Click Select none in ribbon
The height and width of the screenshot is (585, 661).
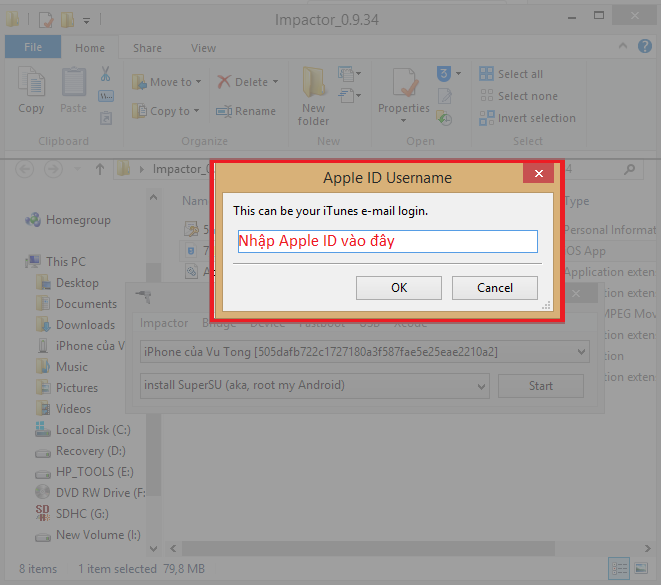519,96
